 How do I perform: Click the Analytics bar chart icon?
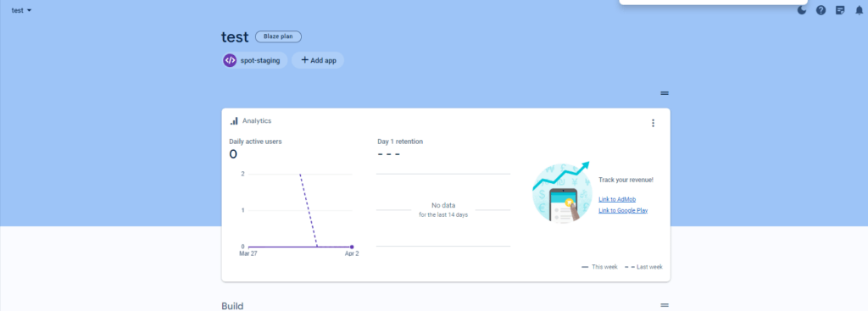(234, 120)
